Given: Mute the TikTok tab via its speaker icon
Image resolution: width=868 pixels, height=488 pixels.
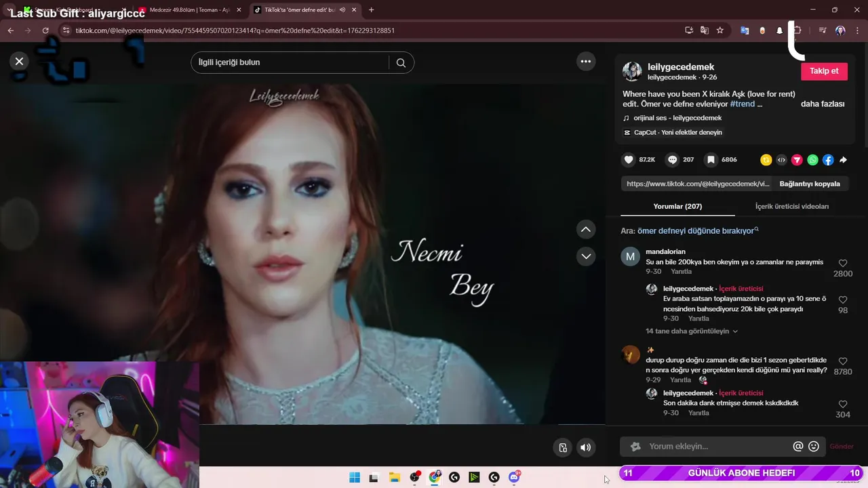Looking at the screenshot, I should (x=342, y=10).
